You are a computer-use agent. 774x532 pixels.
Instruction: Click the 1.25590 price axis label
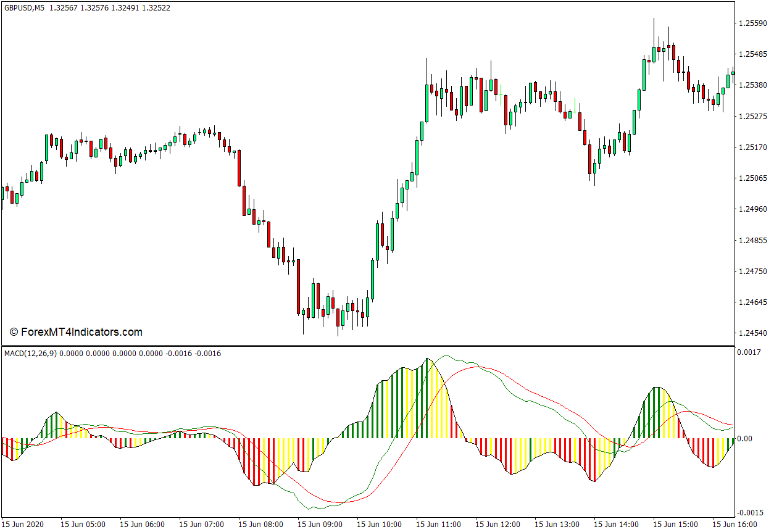tap(752, 23)
